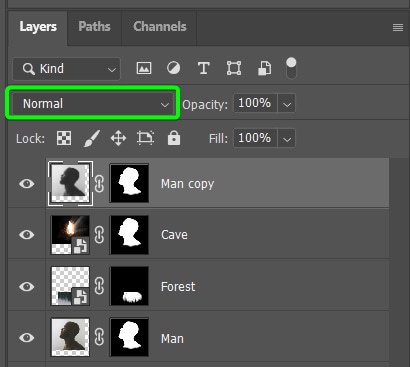
Task: Filter layers by type layers icon
Action: pyautogui.click(x=204, y=68)
